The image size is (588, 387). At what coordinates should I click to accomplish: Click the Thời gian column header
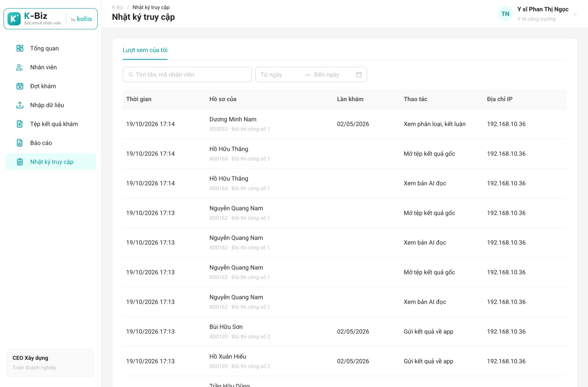click(x=139, y=99)
